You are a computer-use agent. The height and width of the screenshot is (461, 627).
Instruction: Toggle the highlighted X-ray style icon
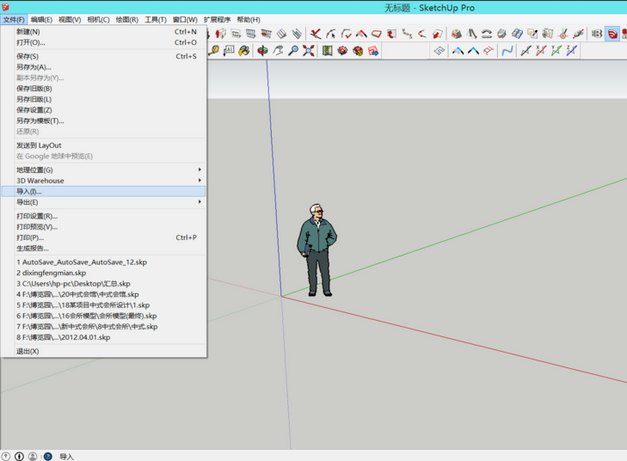click(x=612, y=33)
